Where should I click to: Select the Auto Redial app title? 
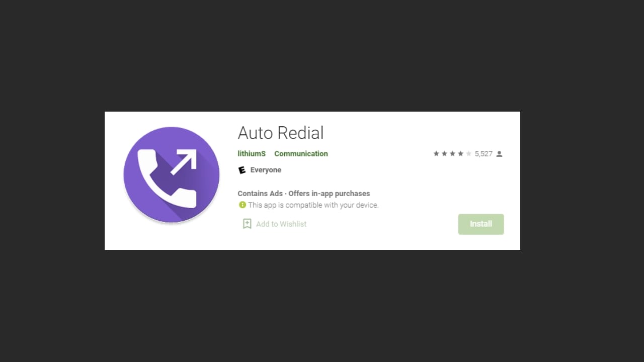281,133
